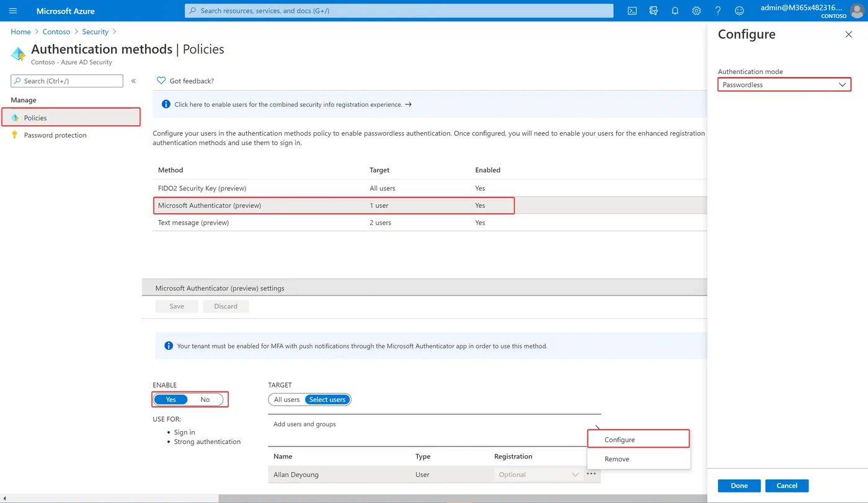The image size is (868, 503).
Task: Click the Discard button
Action: (226, 306)
